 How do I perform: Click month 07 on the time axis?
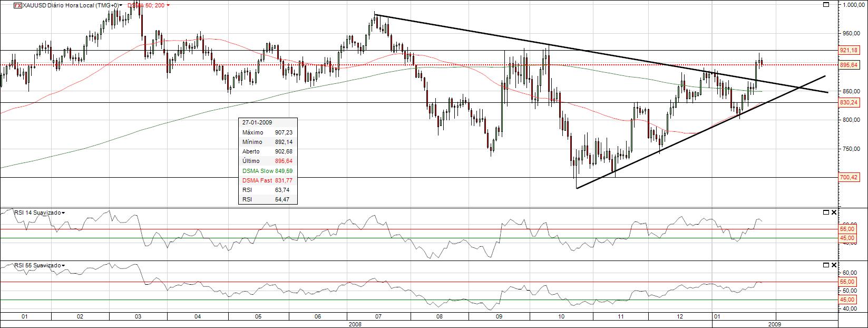[378, 317]
